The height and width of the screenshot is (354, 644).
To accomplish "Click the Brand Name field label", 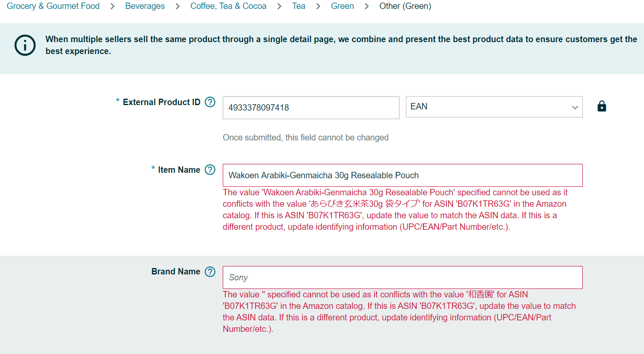I will pos(176,271).
